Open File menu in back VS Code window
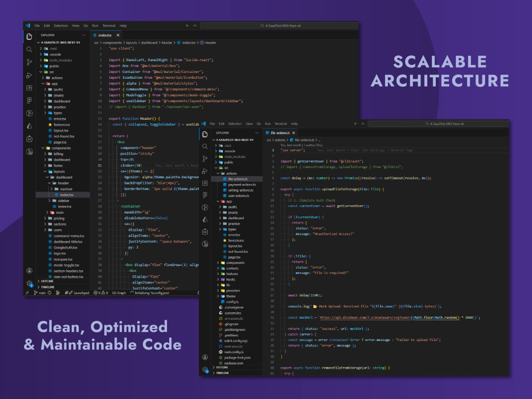This screenshot has height=399, width=532. 37,26
